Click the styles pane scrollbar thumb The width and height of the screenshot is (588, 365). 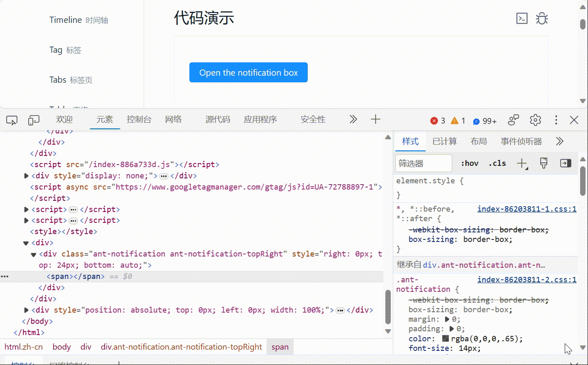(583, 180)
